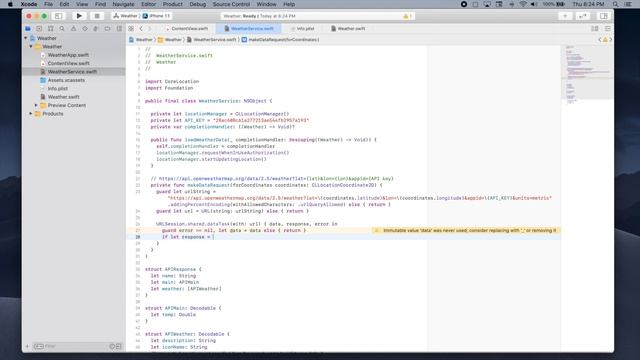
Task: Collapse the Weather project root disclosure triangle
Action: pos(26,38)
